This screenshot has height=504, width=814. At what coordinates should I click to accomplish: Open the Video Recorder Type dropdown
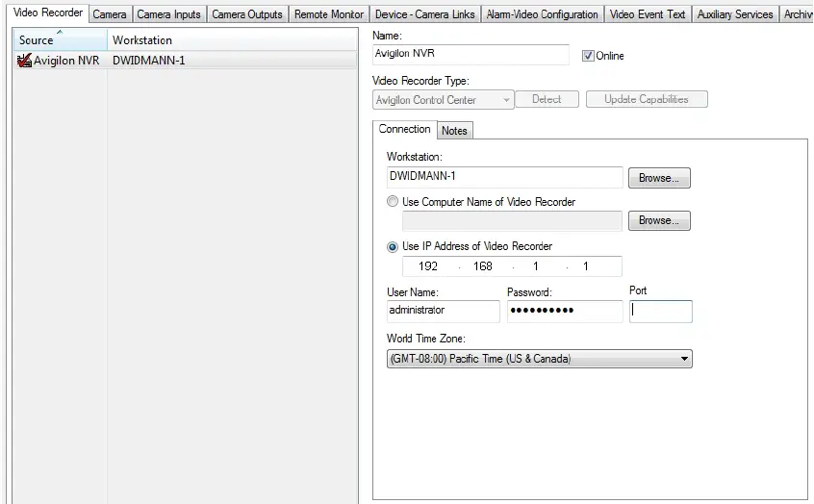pyautogui.click(x=444, y=100)
